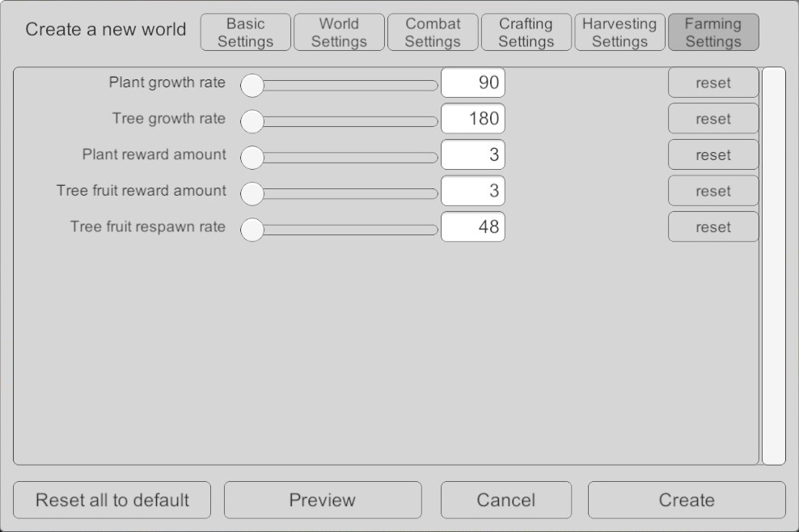Click the Tree growth rate slider handle

tap(253, 121)
